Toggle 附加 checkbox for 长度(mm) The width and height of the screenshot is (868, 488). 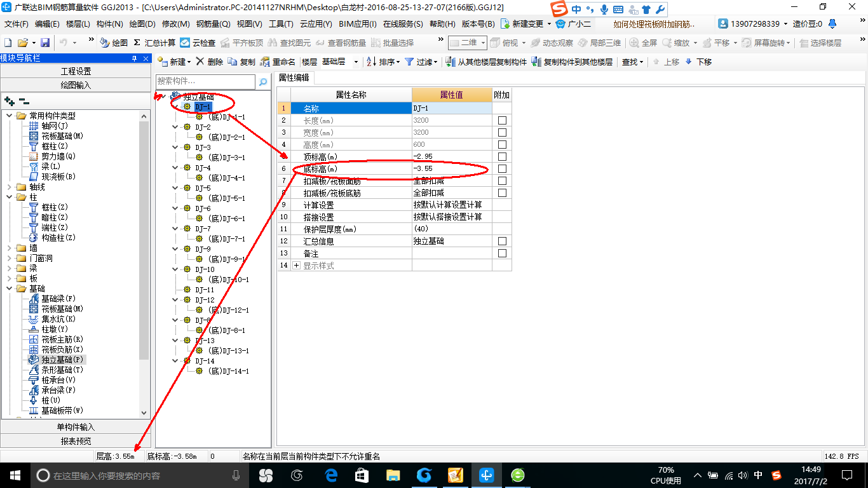pos(502,120)
